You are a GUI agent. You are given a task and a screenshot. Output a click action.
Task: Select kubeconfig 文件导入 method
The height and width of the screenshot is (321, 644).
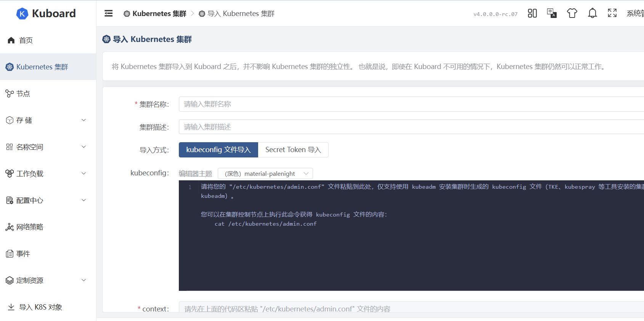tap(218, 150)
